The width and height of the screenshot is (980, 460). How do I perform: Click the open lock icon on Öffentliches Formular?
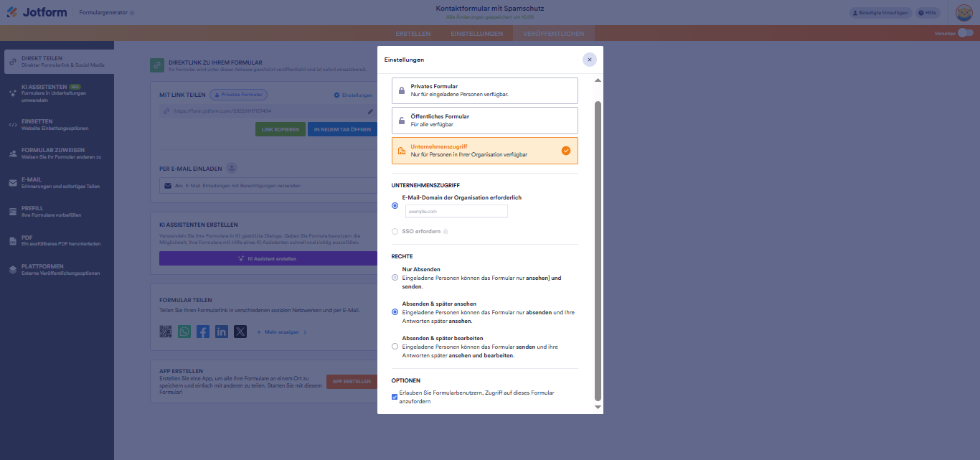[402, 121]
